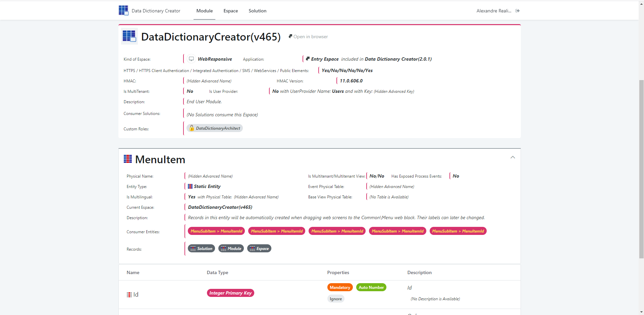The height and width of the screenshot is (315, 644).
Task: Switch to the Solution tab
Action: (257, 11)
